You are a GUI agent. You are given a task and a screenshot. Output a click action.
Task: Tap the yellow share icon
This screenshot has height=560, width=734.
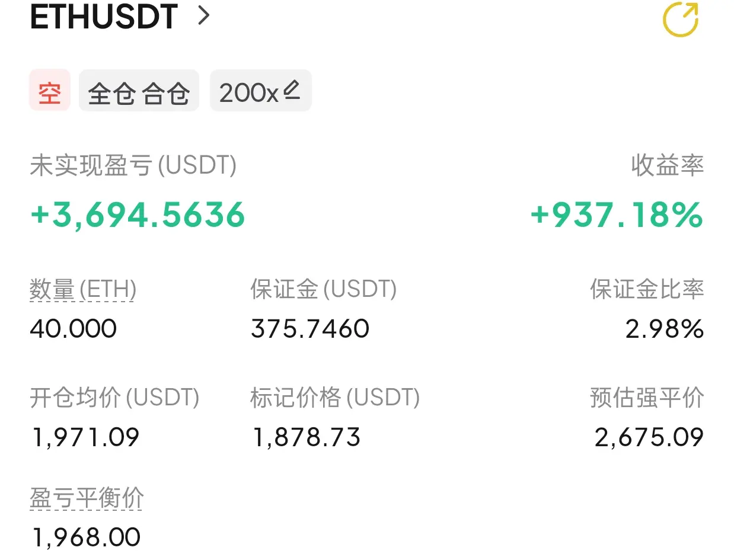681,20
